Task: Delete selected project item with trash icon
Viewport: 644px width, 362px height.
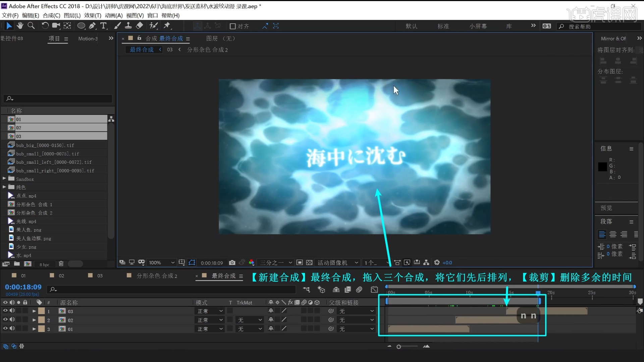Action: pos(61,264)
